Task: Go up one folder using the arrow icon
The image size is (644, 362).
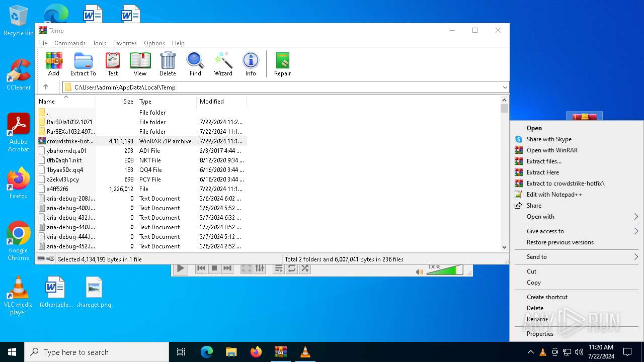Action: (46, 87)
